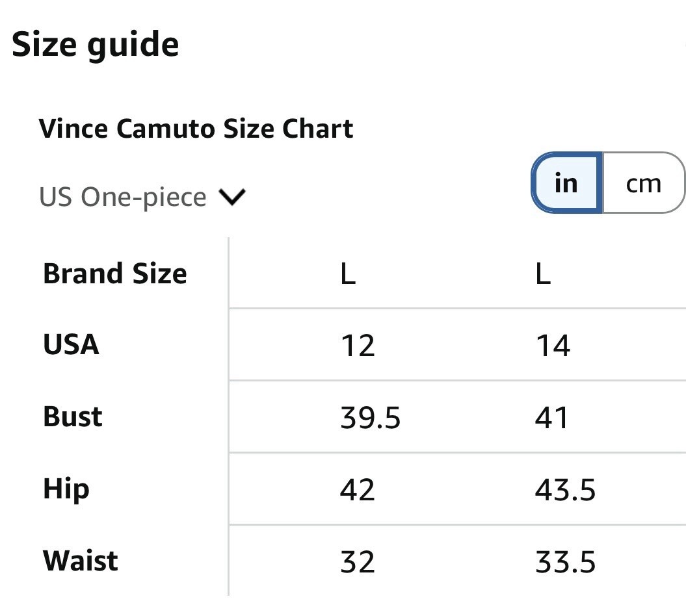Click the Waist row label
The height and width of the screenshot is (616, 686).
coord(81,561)
